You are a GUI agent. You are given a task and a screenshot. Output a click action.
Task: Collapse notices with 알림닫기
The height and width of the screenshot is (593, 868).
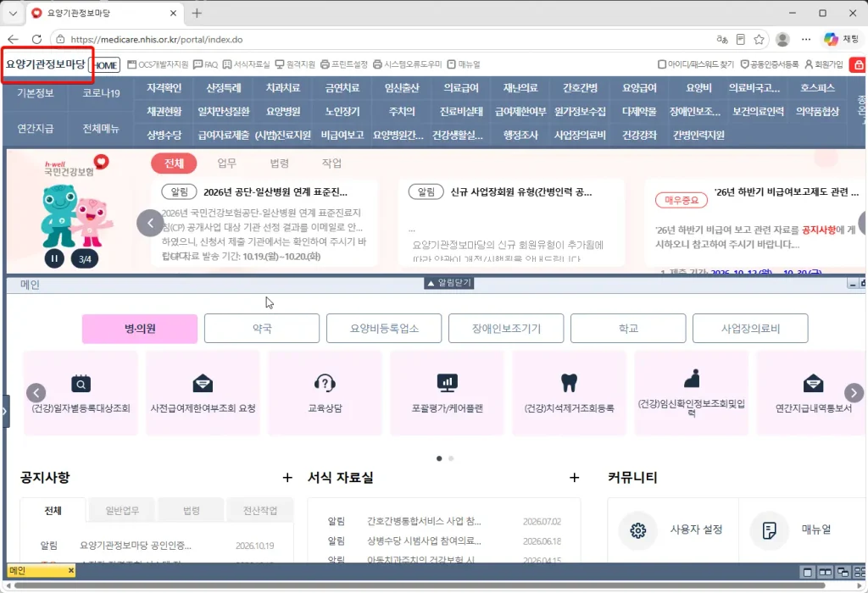pos(449,283)
